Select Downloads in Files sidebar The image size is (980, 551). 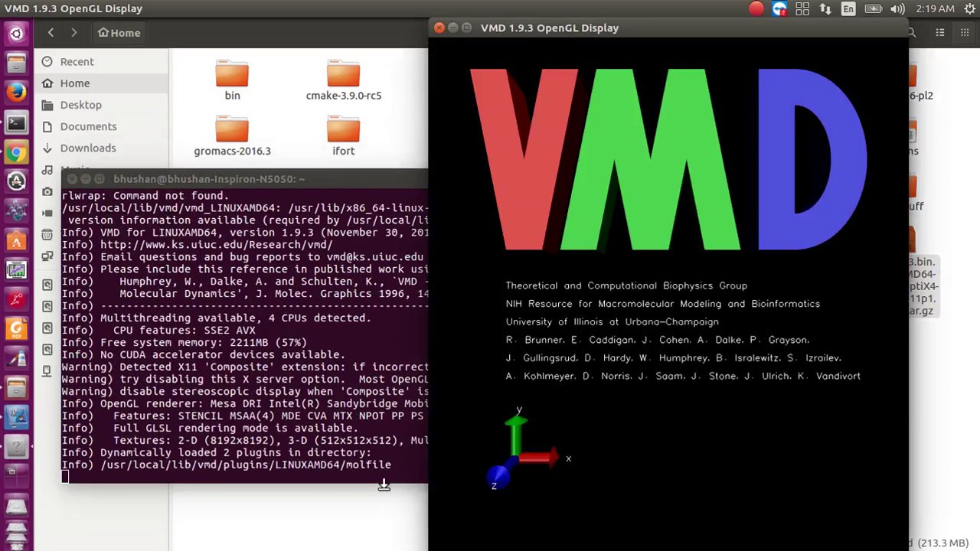[x=101, y=148]
